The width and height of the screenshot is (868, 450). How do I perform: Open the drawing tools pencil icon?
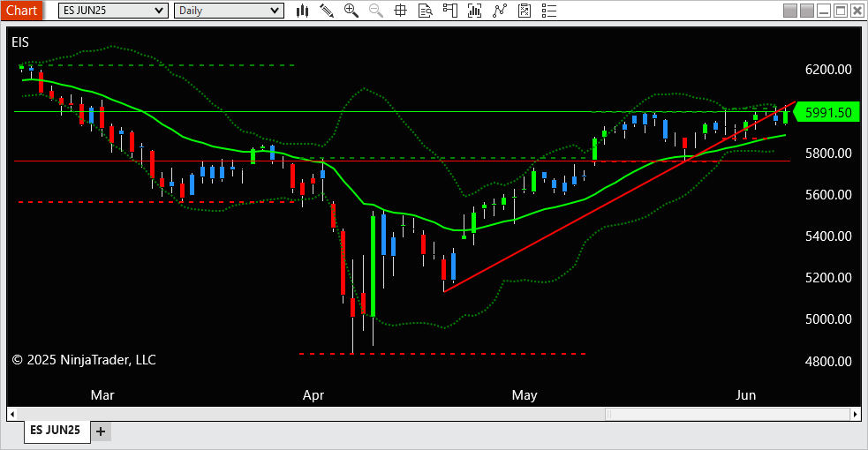(327, 11)
